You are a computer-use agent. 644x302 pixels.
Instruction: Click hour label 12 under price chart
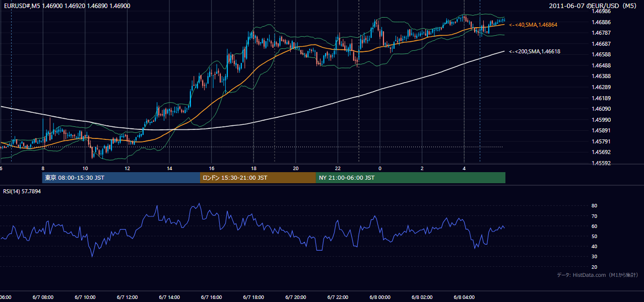127,168
